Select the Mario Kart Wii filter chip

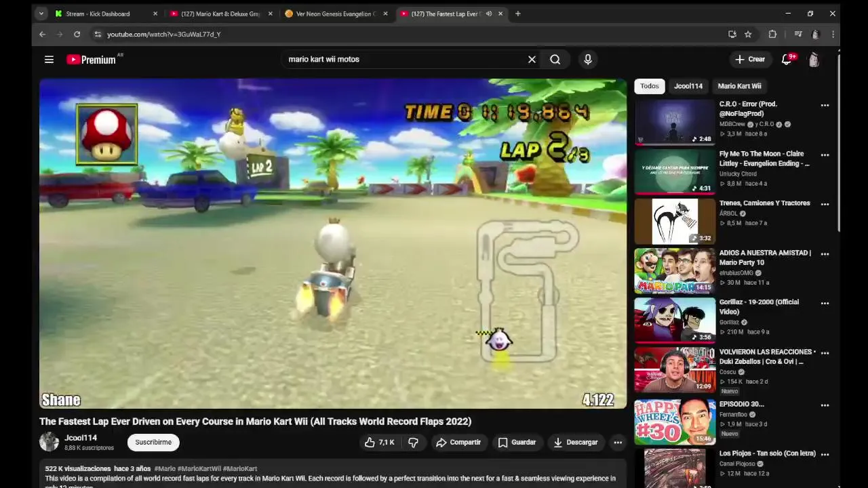(x=739, y=86)
